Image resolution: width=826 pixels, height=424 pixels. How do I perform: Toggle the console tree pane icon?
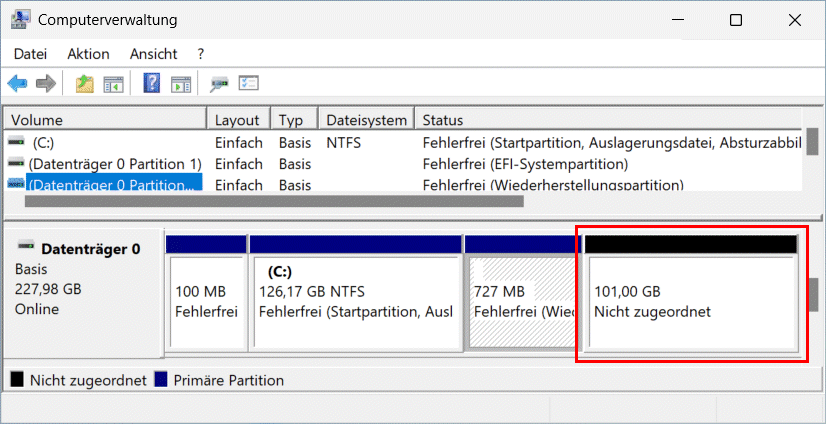click(x=113, y=84)
